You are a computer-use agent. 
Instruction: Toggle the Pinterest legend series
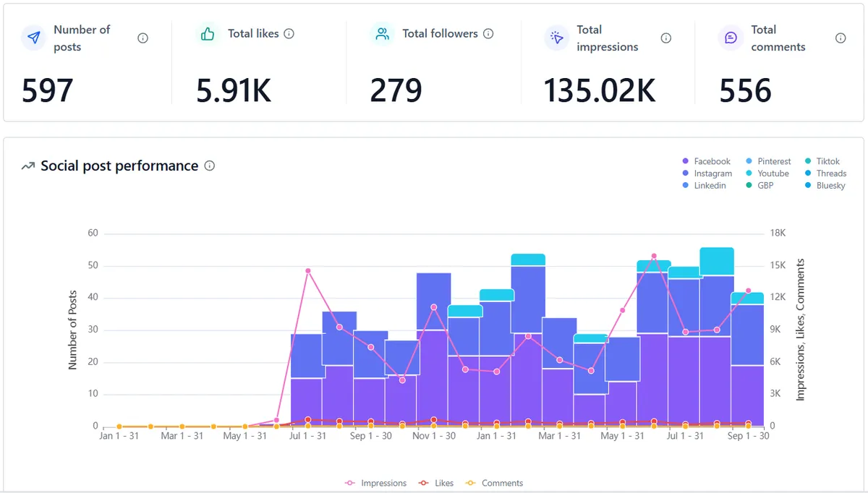[768, 161]
